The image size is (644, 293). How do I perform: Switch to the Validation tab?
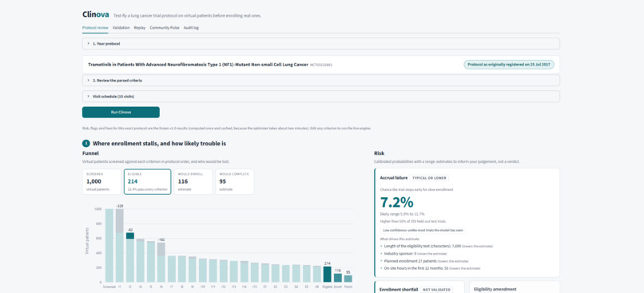pyautogui.click(x=121, y=28)
